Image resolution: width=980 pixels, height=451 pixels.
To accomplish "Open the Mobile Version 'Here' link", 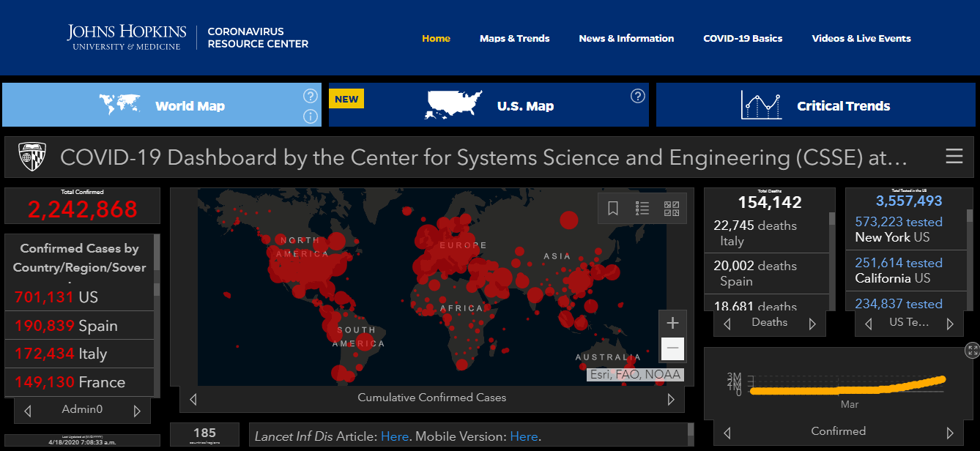I will click(x=524, y=436).
